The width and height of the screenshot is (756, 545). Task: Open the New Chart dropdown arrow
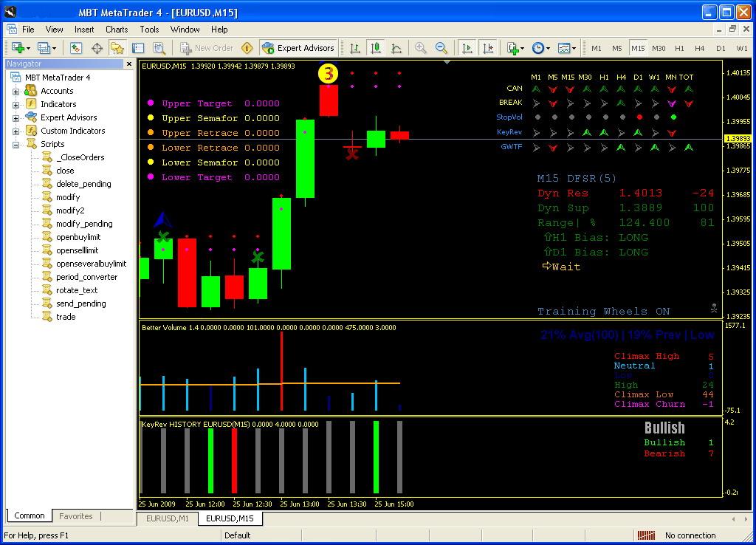click(x=29, y=48)
